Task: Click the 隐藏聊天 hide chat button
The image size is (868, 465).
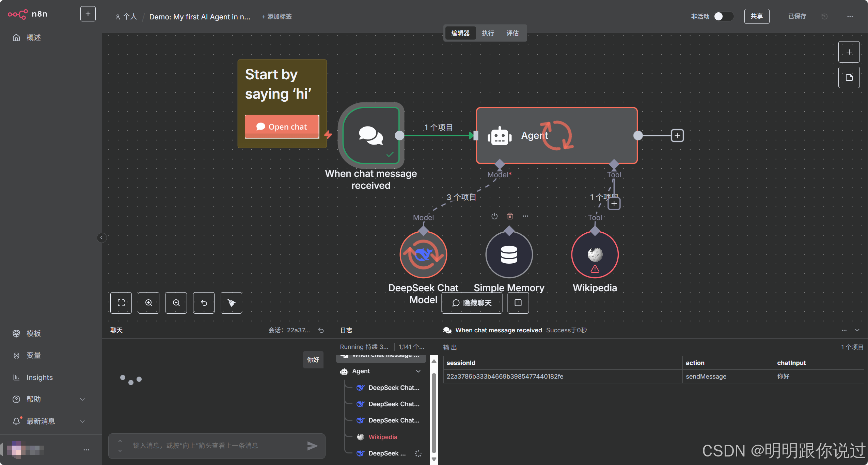Action: point(472,303)
